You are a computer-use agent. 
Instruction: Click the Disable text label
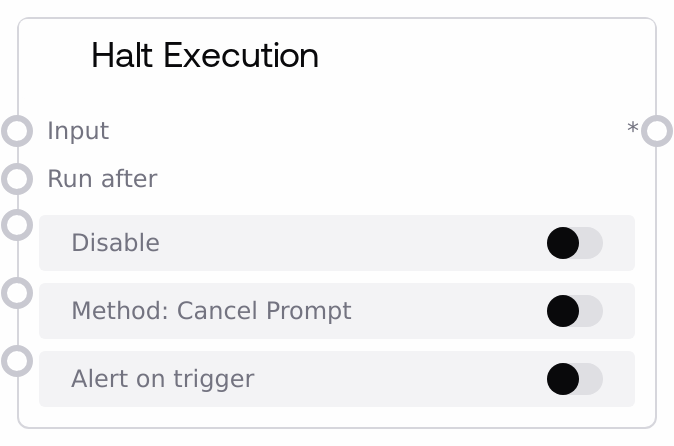tap(115, 243)
